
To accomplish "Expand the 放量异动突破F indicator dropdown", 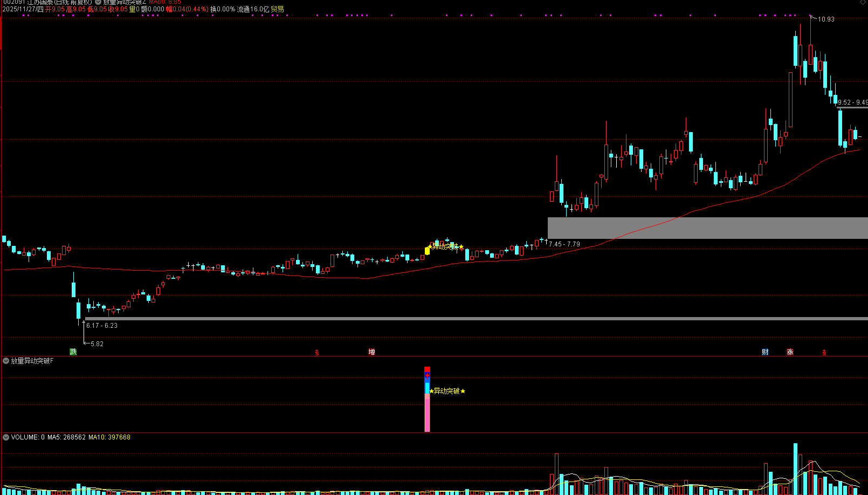I will click(6, 361).
